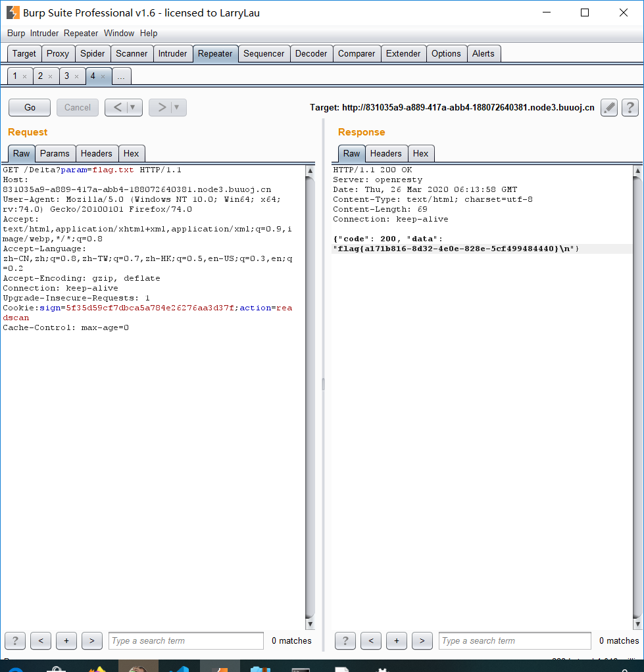Viewport: 644px width, 672px height.
Task: Close Repeater tab 2
Action: [51, 77]
